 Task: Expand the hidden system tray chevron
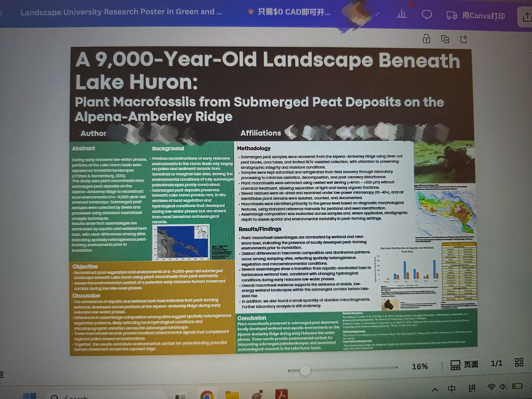coord(435,390)
